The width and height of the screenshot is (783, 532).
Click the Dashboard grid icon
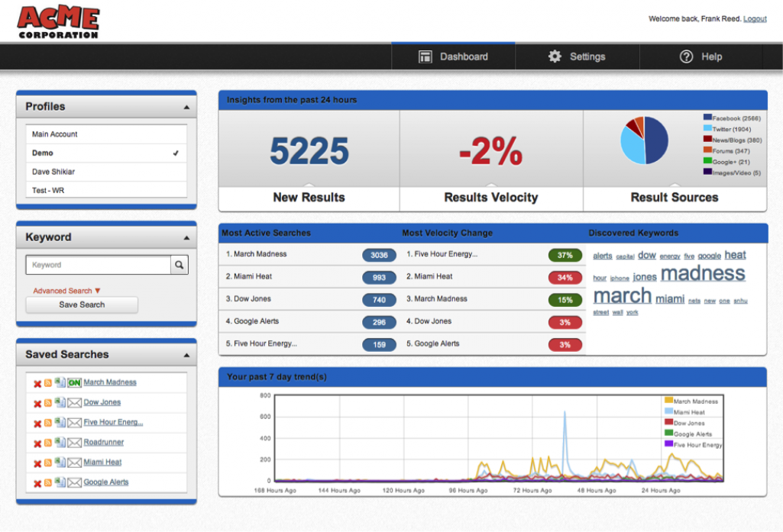click(425, 56)
